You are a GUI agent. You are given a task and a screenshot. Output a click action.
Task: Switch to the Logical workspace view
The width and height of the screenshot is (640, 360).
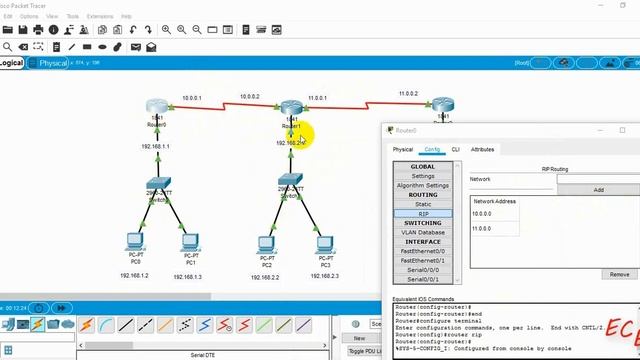11,63
